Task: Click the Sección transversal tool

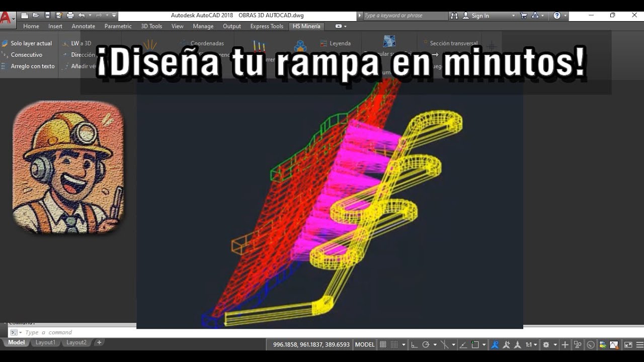Action: tap(450, 43)
